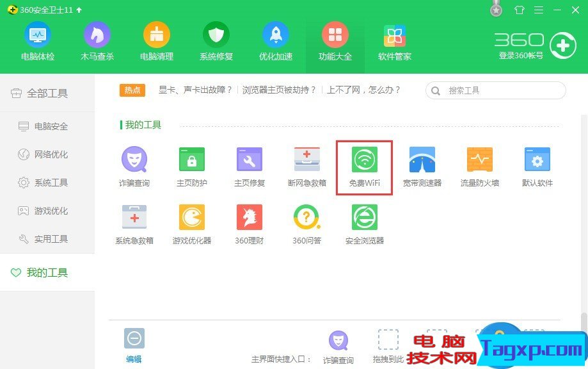Open the main menu hamburger icon
This screenshot has width=588, height=369.
point(539,10)
